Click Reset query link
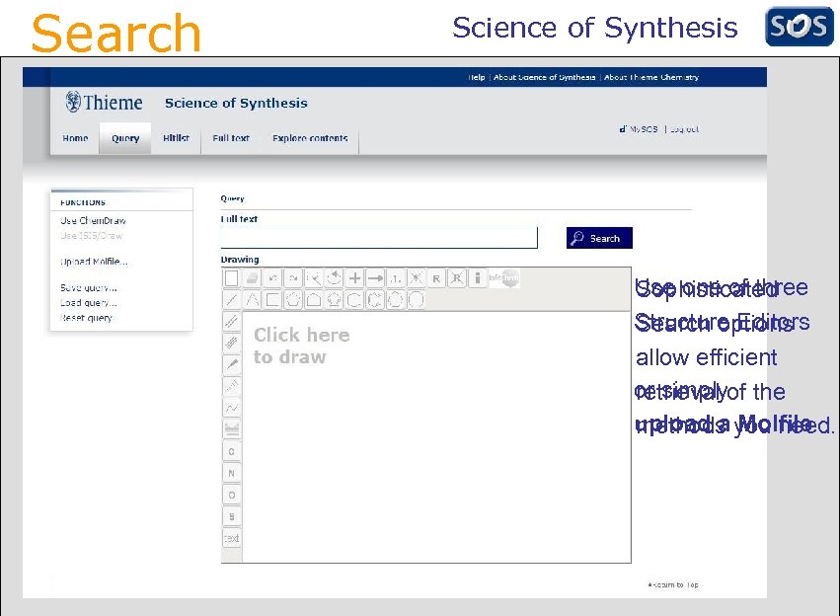 point(87,318)
